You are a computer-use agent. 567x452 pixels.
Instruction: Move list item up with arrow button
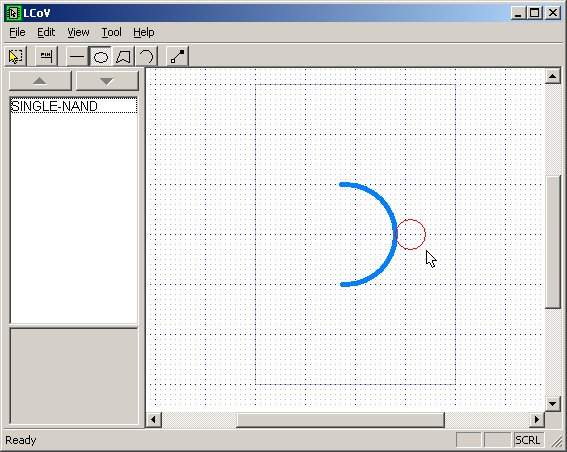[x=40, y=81]
